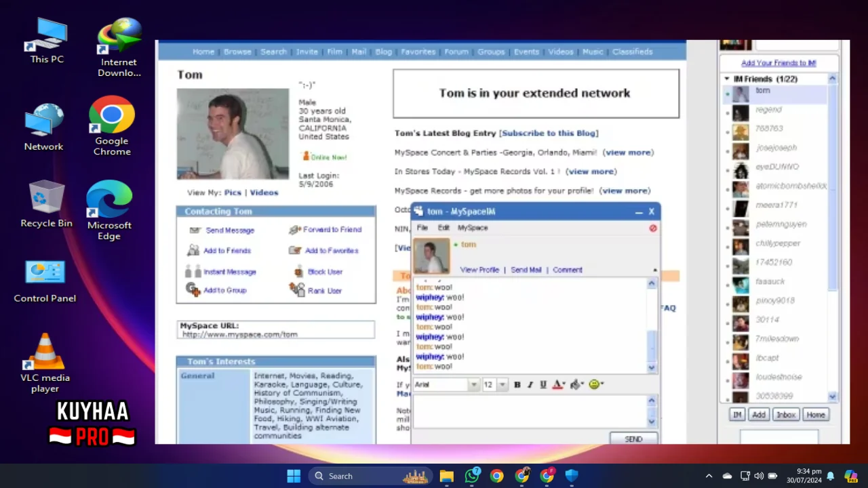
Task: Click the Add to Friends icon
Action: pyautogui.click(x=193, y=250)
